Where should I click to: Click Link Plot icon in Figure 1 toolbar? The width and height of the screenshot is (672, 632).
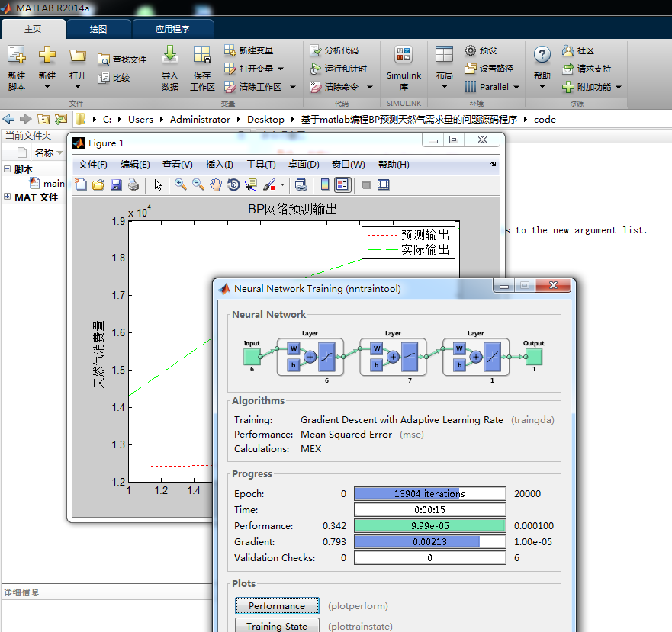301,184
